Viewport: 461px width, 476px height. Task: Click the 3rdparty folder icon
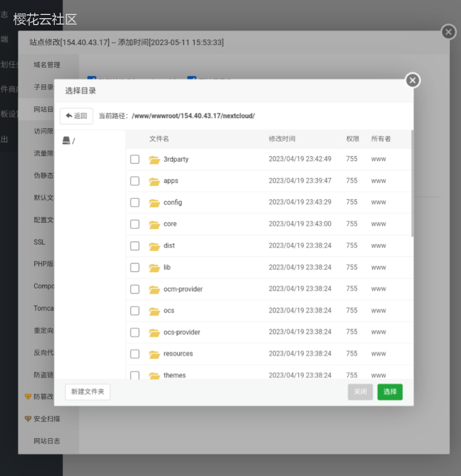(154, 160)
